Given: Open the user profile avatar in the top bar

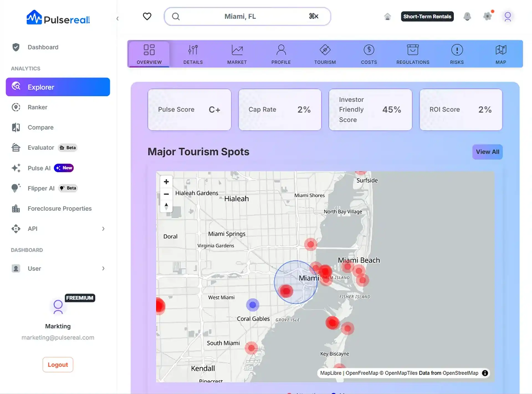Looking at the screenshot, I should click(508, 17).
